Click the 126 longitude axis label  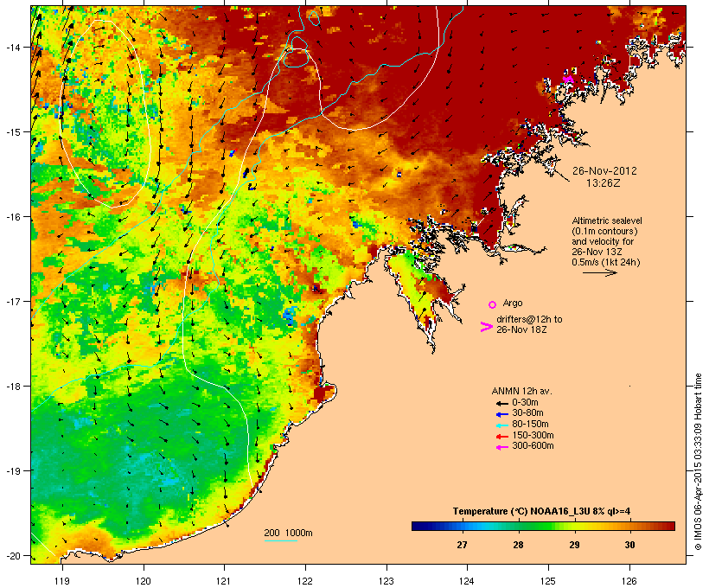[629, 581]
